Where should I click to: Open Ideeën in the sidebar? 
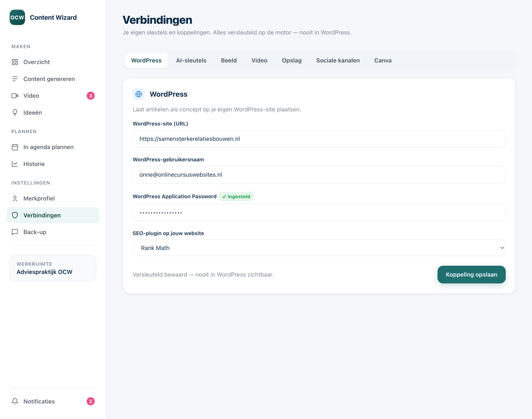point(53,113)
